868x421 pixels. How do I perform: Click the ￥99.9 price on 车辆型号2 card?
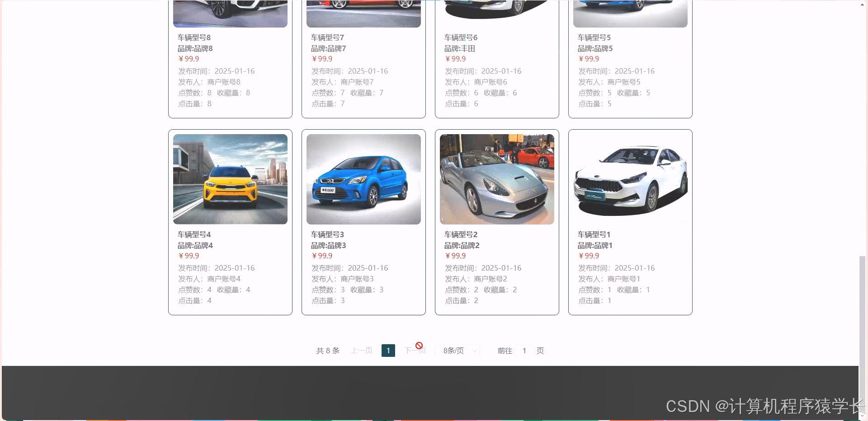pos(455,256)
